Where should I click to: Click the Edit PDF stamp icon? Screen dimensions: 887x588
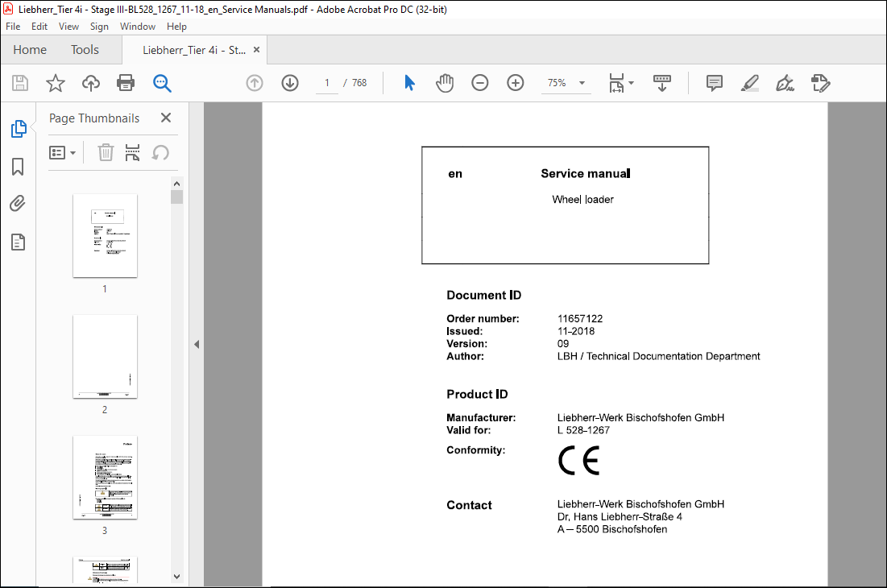820,83
